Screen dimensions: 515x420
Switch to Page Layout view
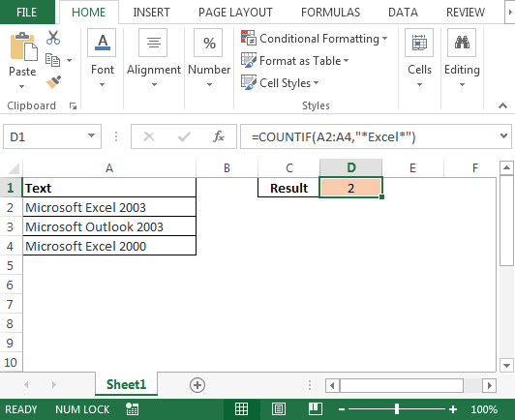[x=279, y=409]
